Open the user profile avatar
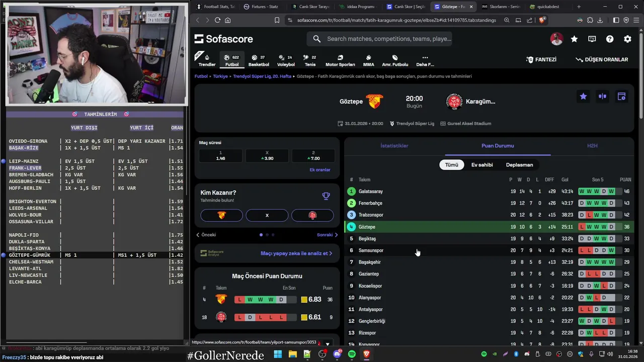This screenshot has width=644, height=362. click(x=556, y=39)
